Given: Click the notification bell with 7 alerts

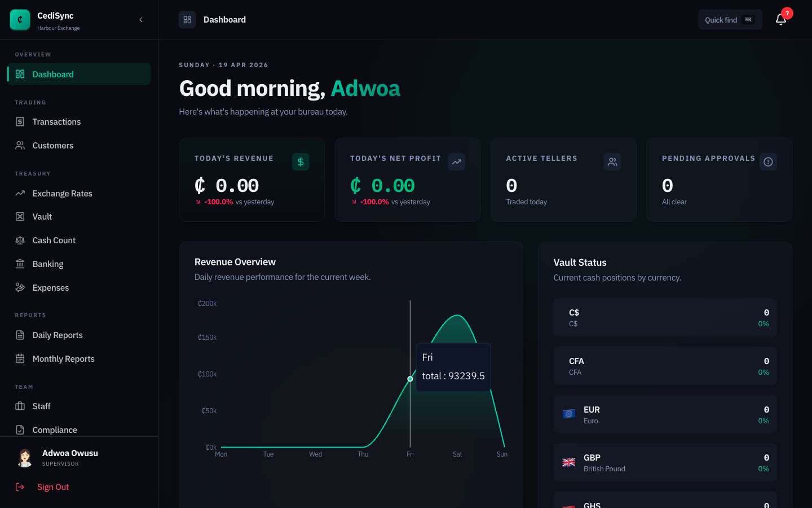Looking at the screenshot, I should click(x=780, y=19).
